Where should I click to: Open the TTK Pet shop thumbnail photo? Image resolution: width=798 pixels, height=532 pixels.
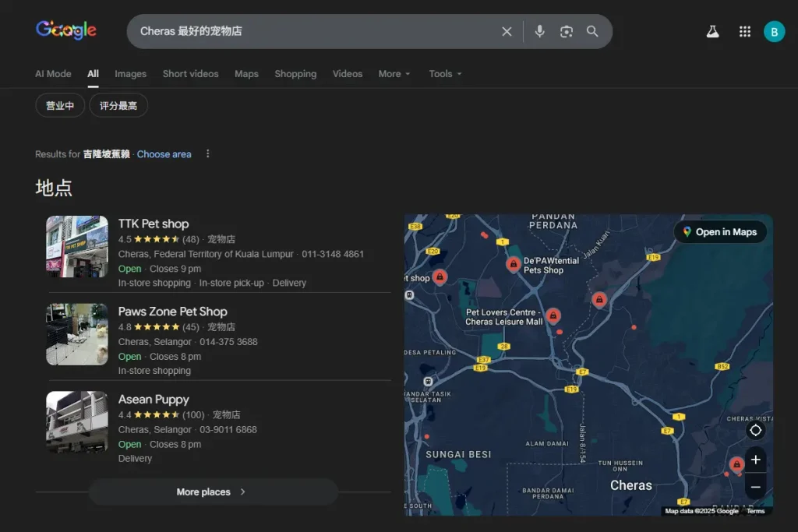point(77,246)
